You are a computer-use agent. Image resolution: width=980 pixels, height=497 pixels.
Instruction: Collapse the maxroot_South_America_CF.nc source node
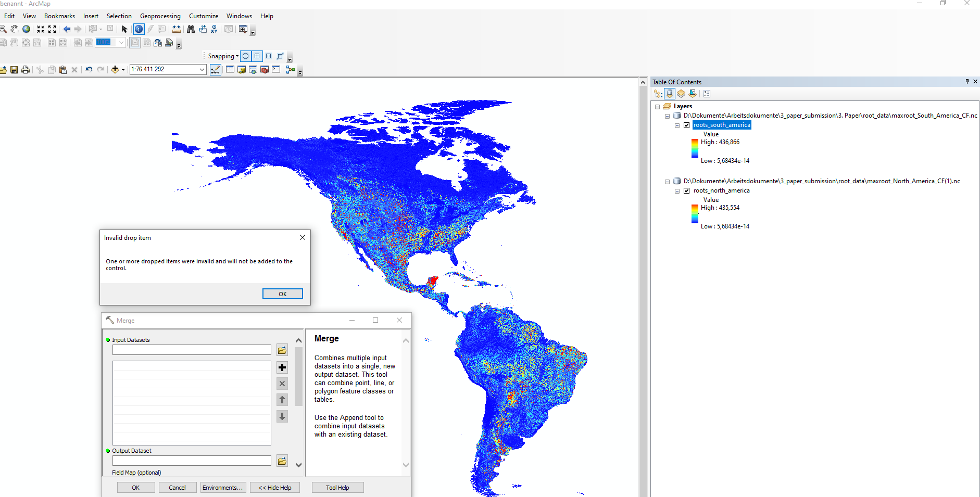[x=667, y=116]
